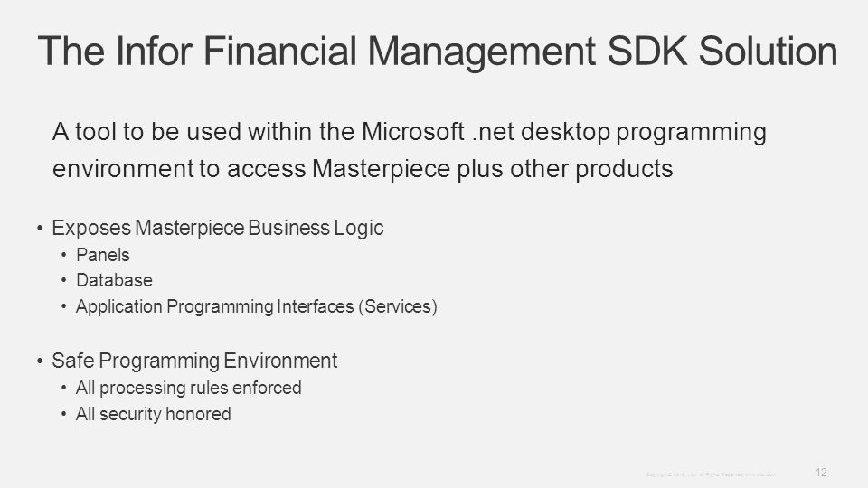The image size is (868, 488).
Task: Click the bullet dot before 'Panels'
Action: (x=64, y=255)
